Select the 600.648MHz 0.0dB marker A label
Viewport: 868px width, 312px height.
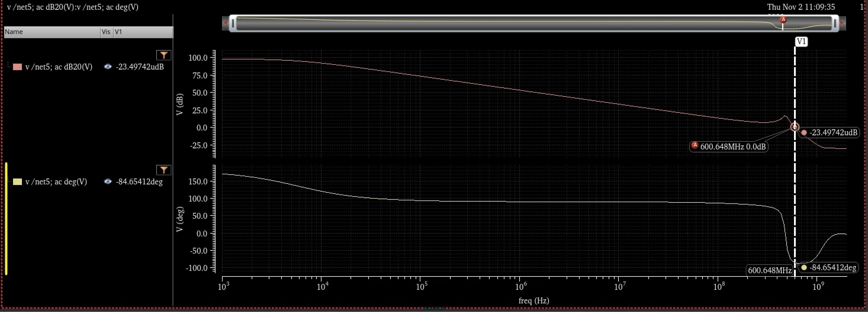point(729,147)
